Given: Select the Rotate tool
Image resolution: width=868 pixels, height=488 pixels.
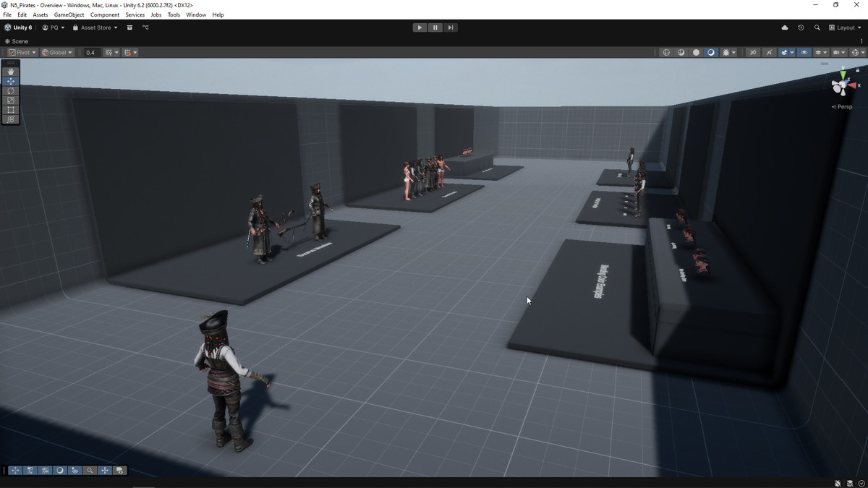Looking at the screenshot, I should [x=11, y=90].
